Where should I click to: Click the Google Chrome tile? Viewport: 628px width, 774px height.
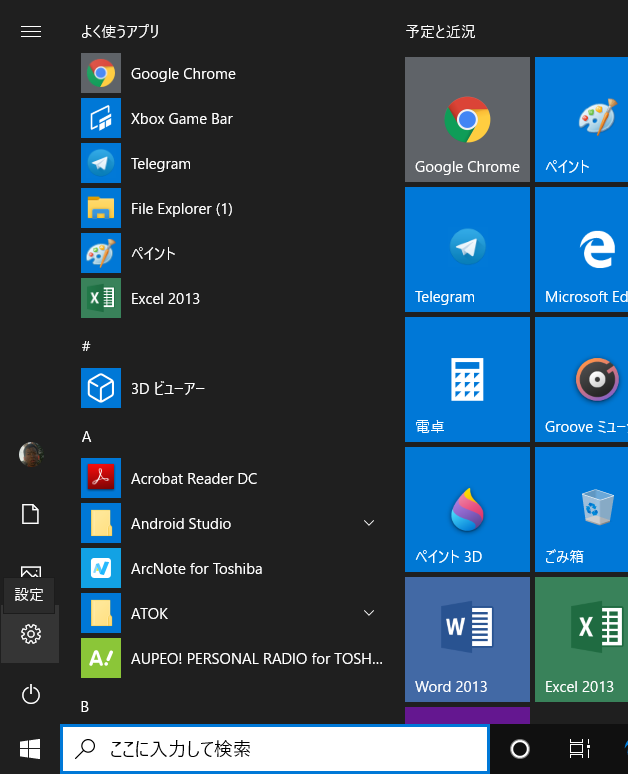click(467, 119)
